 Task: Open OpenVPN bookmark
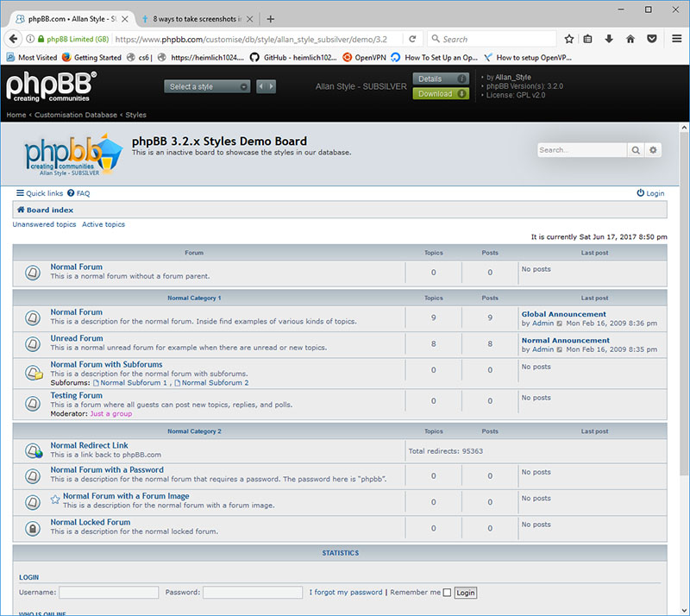click(364, 57)
